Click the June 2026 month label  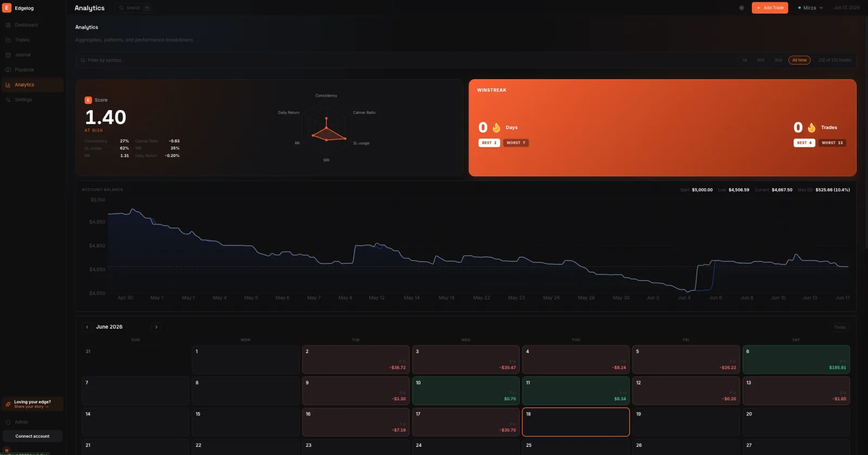(x=109, y=327)
